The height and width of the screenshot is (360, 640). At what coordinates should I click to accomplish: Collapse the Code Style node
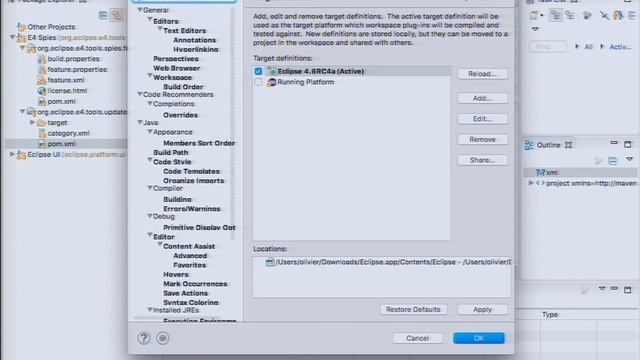click(150, 161)
